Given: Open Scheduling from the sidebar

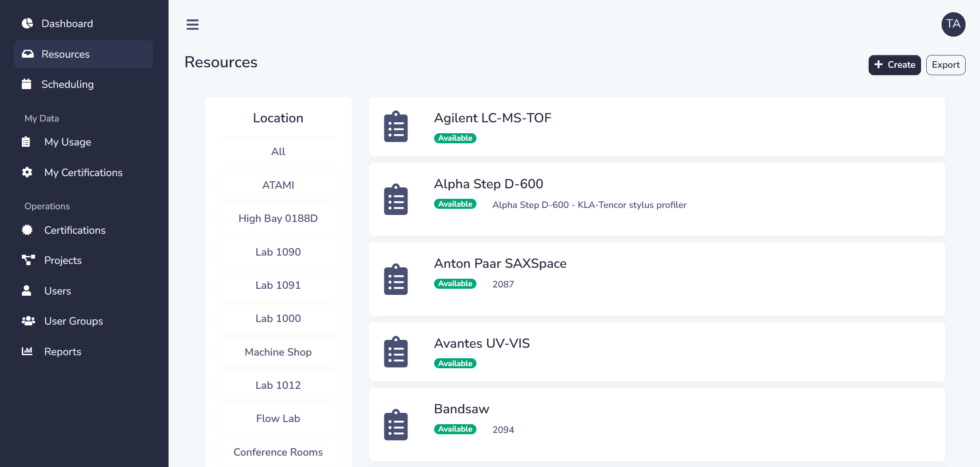Looking at the screenshot, I should (68, 84).
